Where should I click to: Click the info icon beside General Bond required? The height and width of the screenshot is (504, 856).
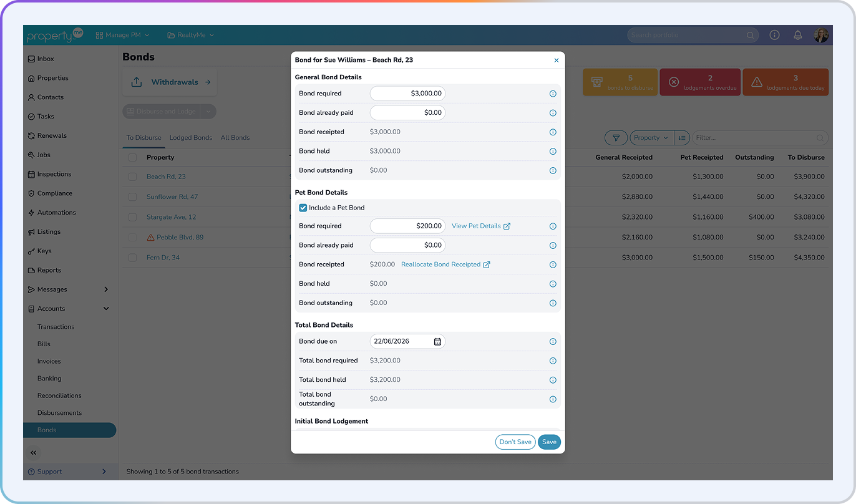point(553,94)
